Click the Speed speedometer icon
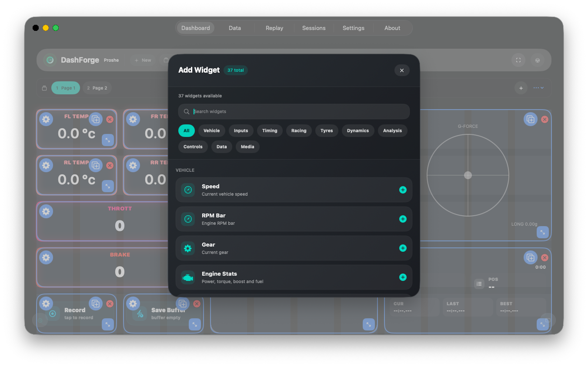This screenshot has height=367, width=588. [x=188, y=190]
